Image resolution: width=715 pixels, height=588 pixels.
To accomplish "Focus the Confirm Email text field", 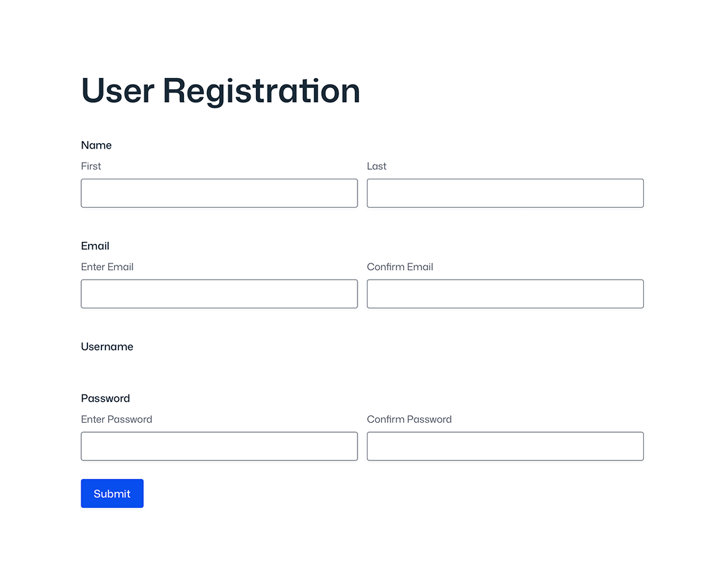I will tap(505, 294).
